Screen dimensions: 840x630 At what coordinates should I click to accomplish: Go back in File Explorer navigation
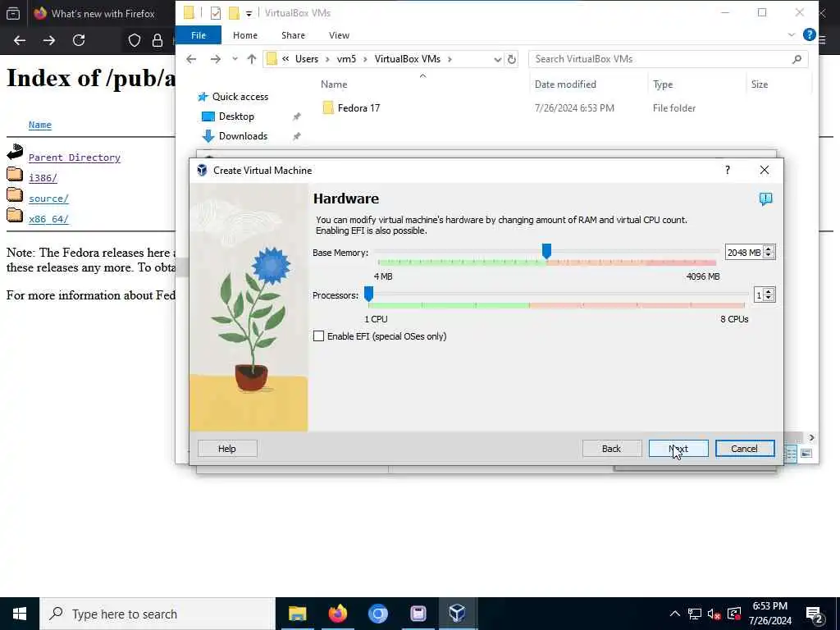(x=191, y=59)
